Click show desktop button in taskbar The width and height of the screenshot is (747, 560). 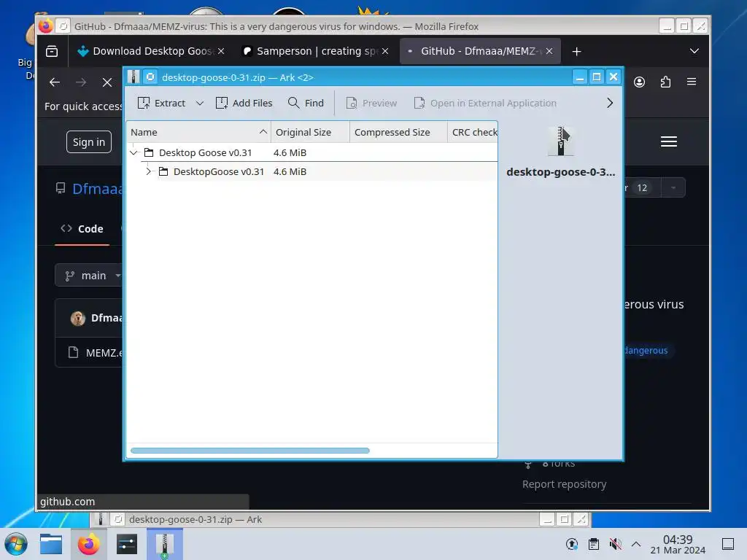click(728, 544)
